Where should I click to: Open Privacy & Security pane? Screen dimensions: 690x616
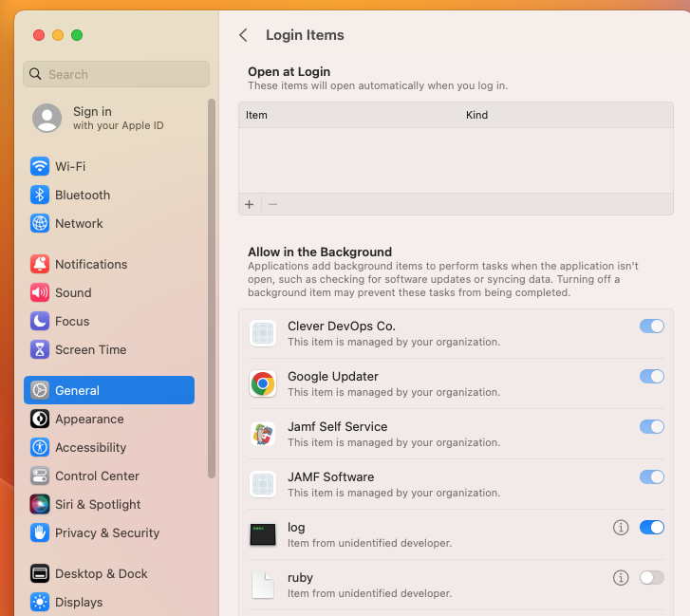109,532
